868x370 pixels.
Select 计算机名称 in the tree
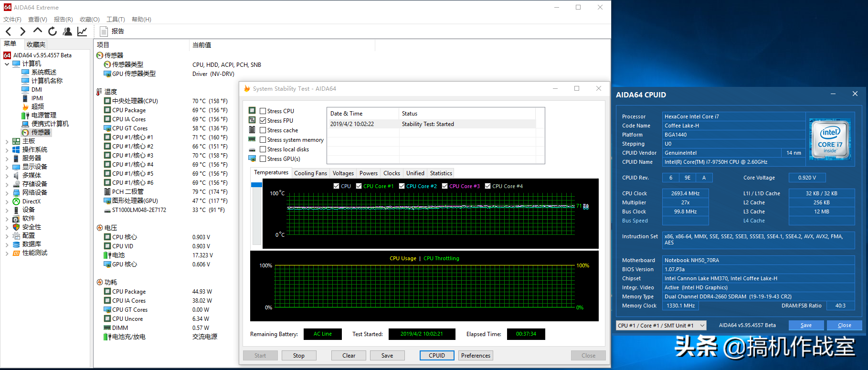point(47,81)
